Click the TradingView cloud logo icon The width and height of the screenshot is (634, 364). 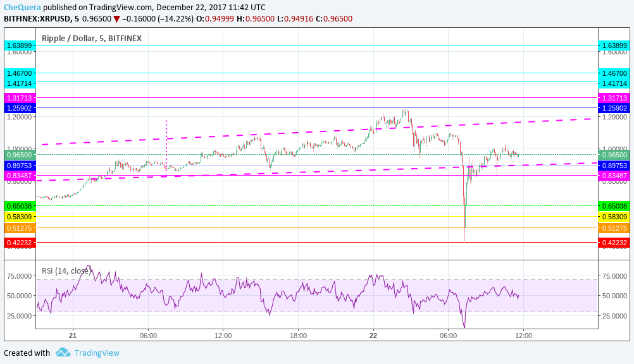tap(63, 352)
